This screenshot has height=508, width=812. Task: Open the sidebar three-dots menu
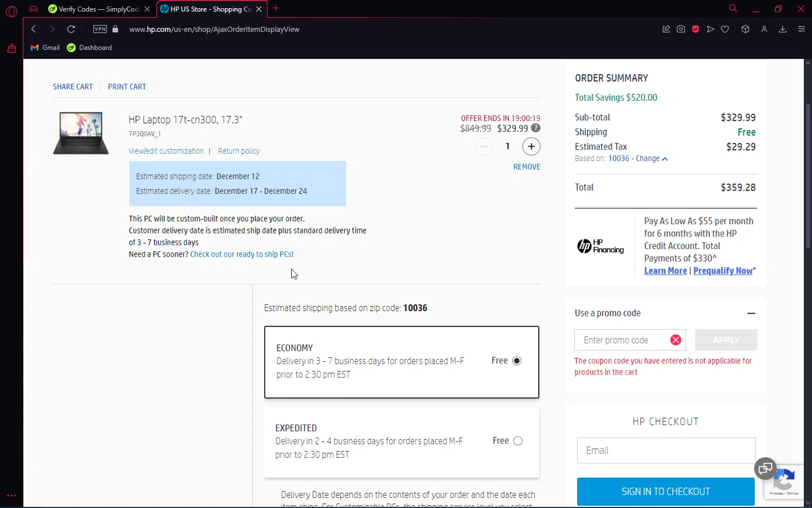pos(11,496)
